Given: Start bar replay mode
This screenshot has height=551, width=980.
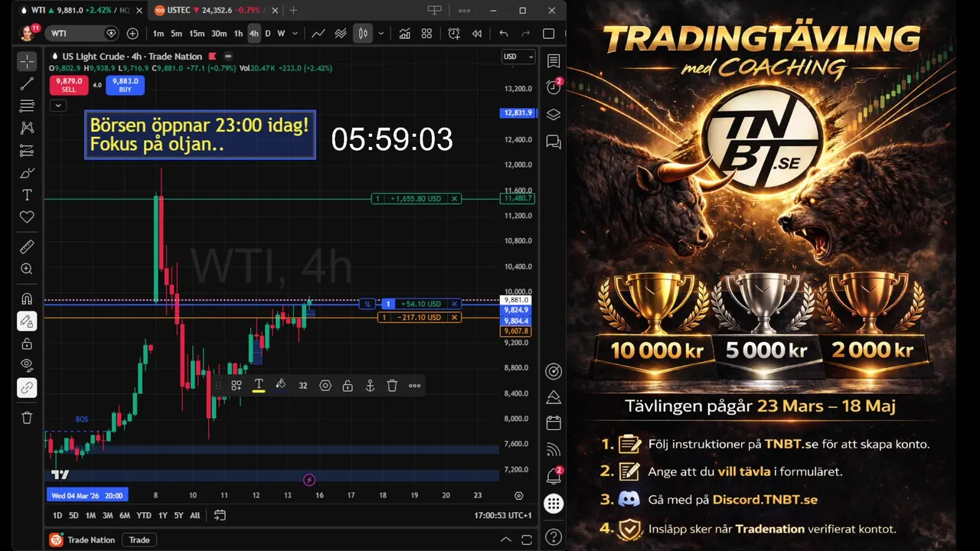Looking at the screenshot, I should click(x=477, y=34).
